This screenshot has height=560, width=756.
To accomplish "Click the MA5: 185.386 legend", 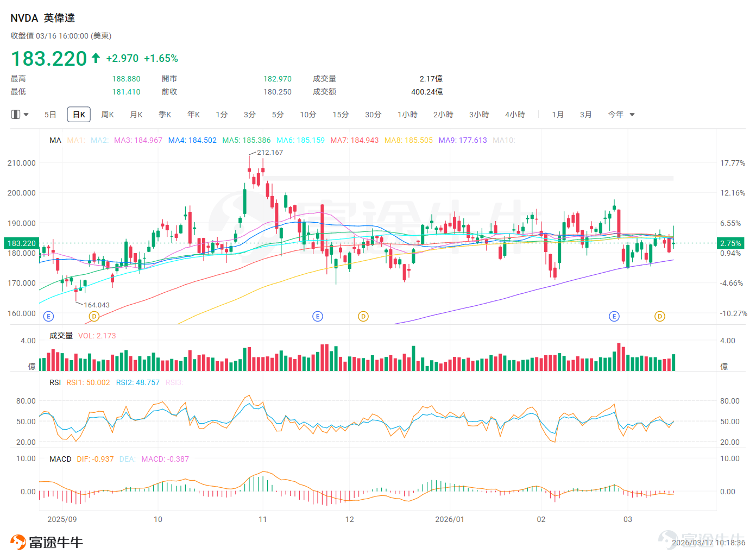I will tap(247, 140).
